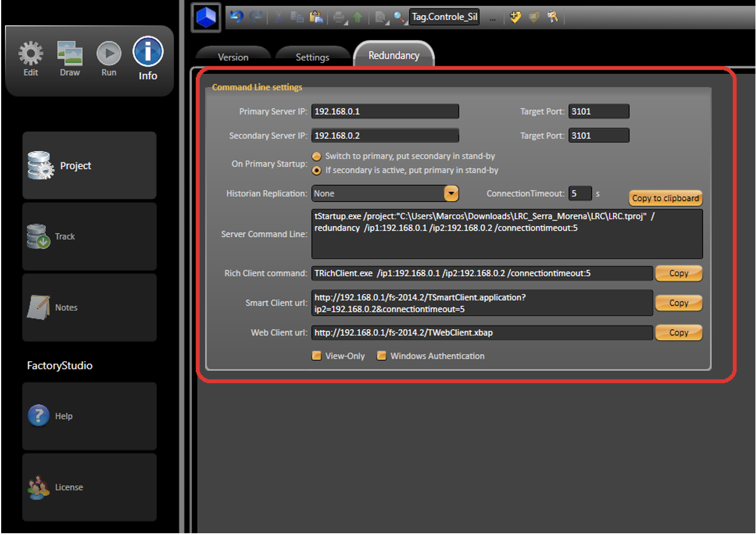Image resolution: width=756 pixels, height=535 pixels.
Task: Copy selection using toolbar copy icon
Action: (297, 18)
